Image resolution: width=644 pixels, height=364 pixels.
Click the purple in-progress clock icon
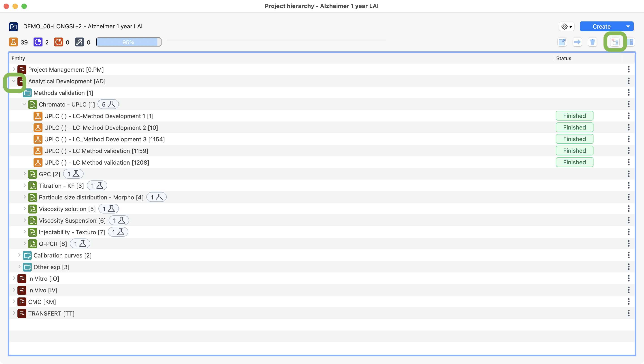[38, 42]
